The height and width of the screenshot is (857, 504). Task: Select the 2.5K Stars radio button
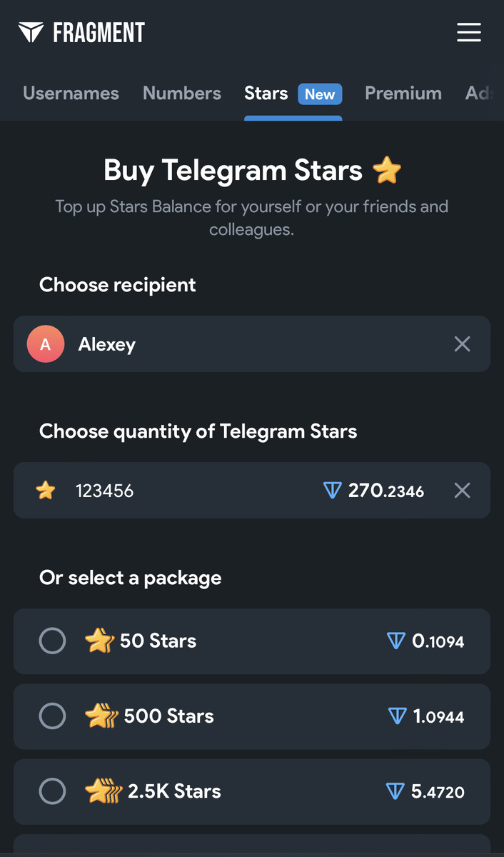coord(52,791)
